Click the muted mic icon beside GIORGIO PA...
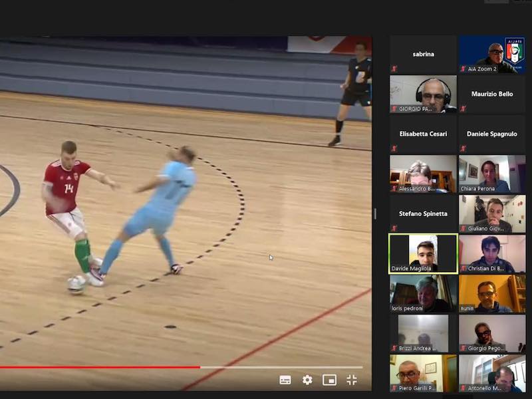 pyautogui.click(x=394, y=109)
